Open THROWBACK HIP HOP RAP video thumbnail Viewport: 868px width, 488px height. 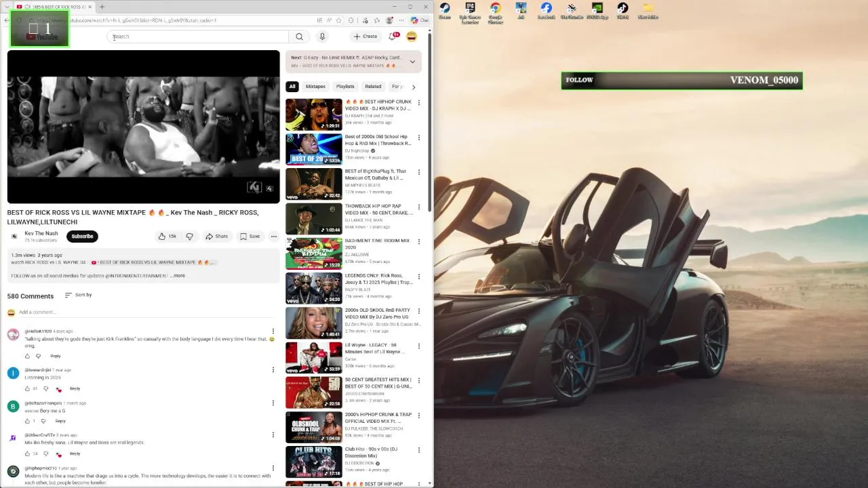(x=314, y=219)
